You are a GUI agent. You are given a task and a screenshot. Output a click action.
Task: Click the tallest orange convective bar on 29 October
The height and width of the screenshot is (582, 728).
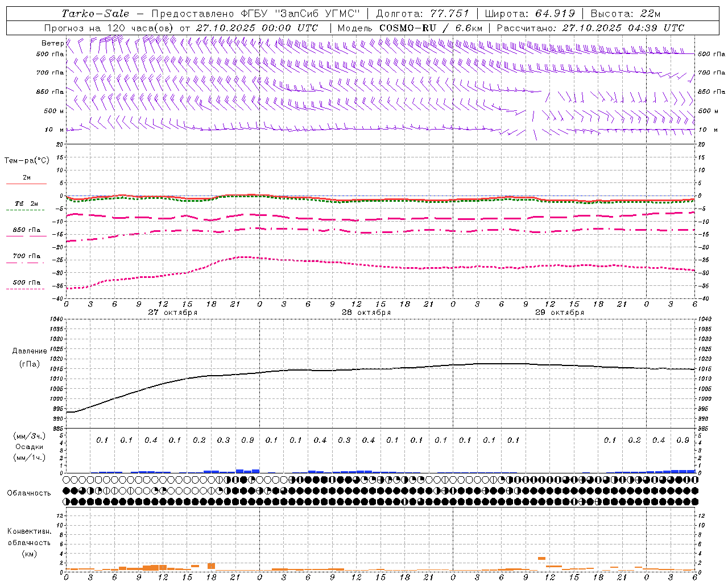coord(541,559)
